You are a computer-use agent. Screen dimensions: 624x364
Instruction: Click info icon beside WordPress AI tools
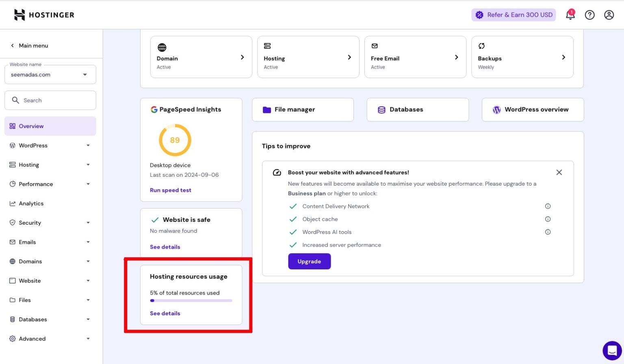pos(548,232)
